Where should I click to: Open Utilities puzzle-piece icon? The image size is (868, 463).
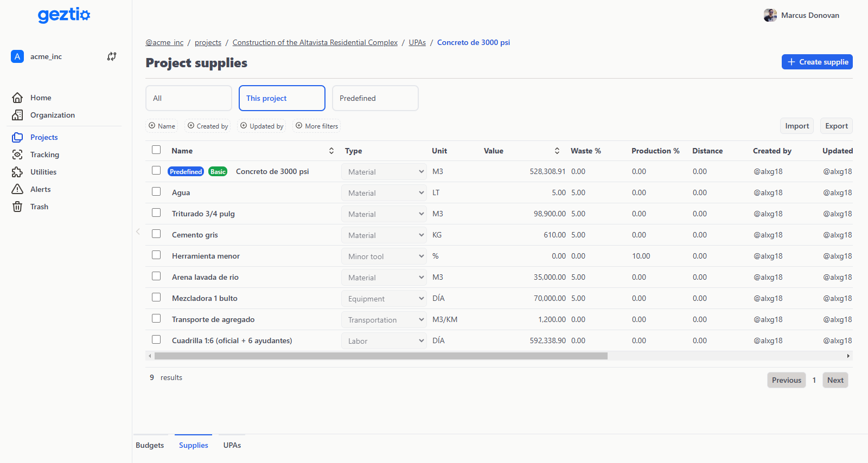coord(17,172)
